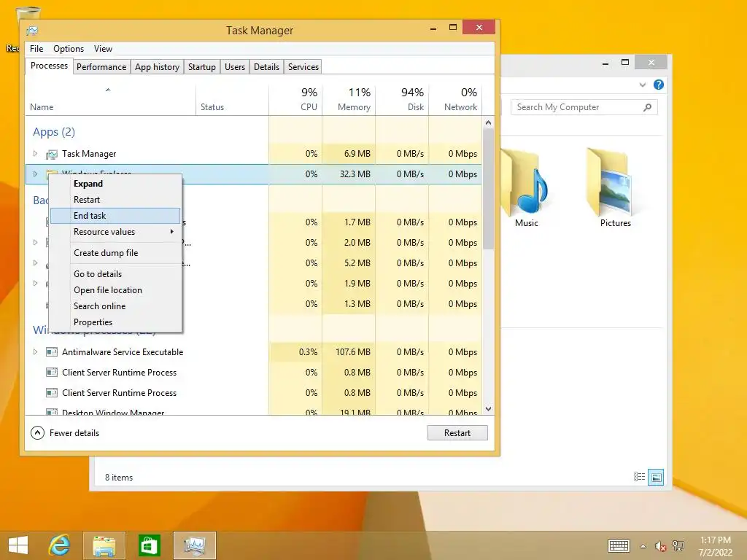Image resolution: width=747 pixels, height=560 pixels.
Task: Expand the Windows Explorer process row
Action: [35, 174]
